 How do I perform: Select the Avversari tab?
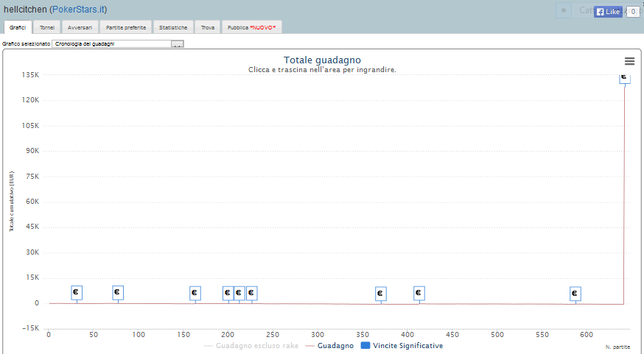pos(80,27)
